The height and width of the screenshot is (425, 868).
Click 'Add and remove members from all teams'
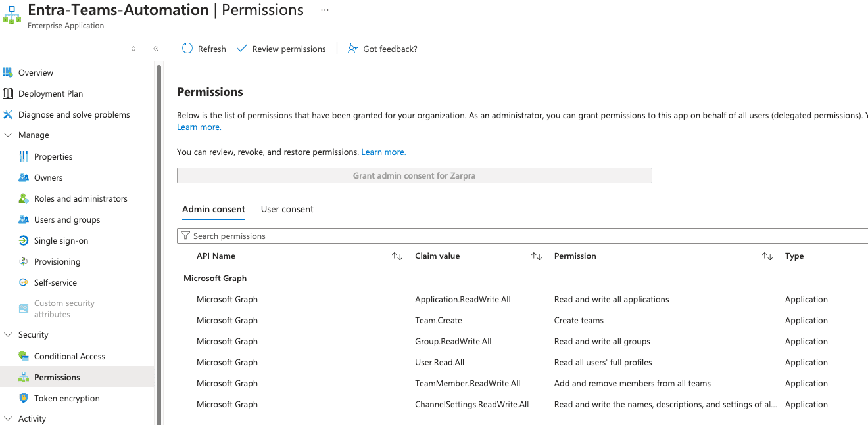point(633,383)
